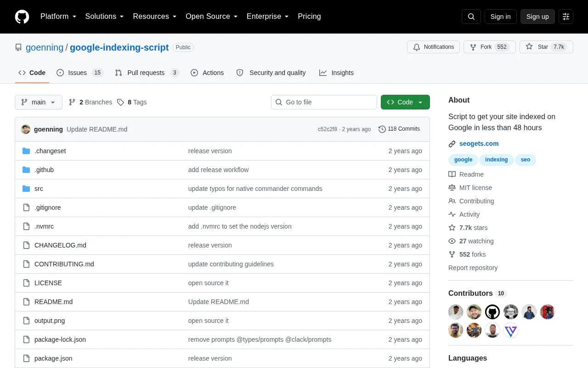Star the repository
Image resolution: width=588 pixels, height=368 pixels.
click(546, 47)
